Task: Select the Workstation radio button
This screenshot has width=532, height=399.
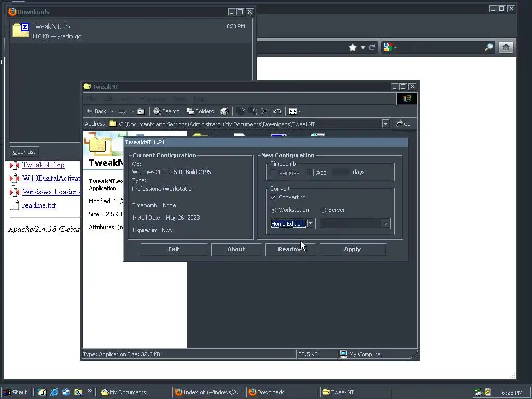Action: click(x=273, y=210)
